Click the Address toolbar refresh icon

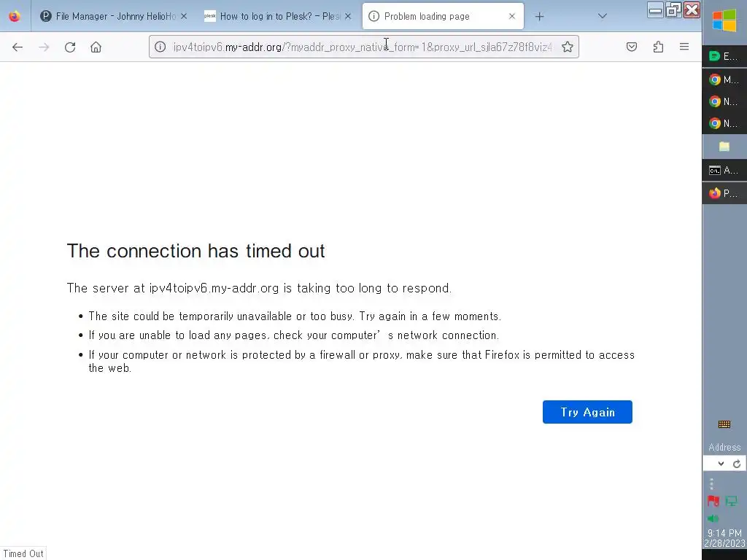click(737, 464)
